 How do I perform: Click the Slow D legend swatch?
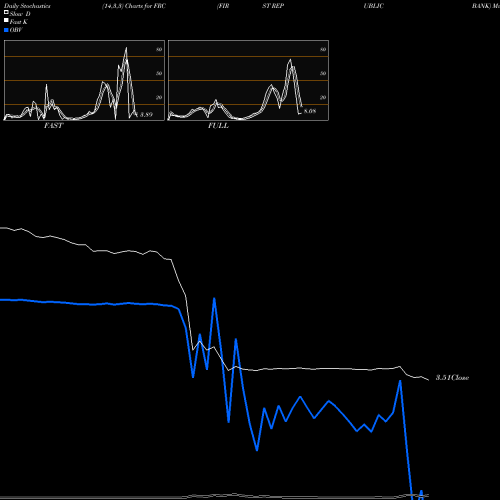click(6, 13)
